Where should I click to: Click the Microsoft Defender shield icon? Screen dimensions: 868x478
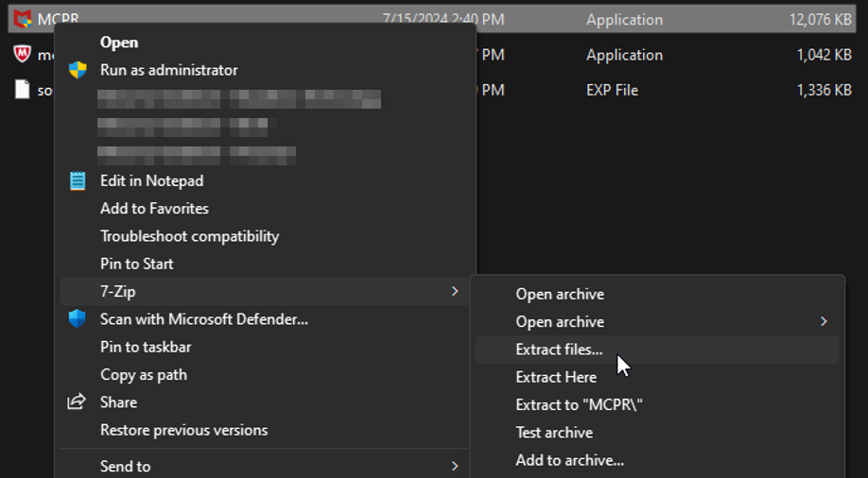pyautogui.click(x=78, y=319)
